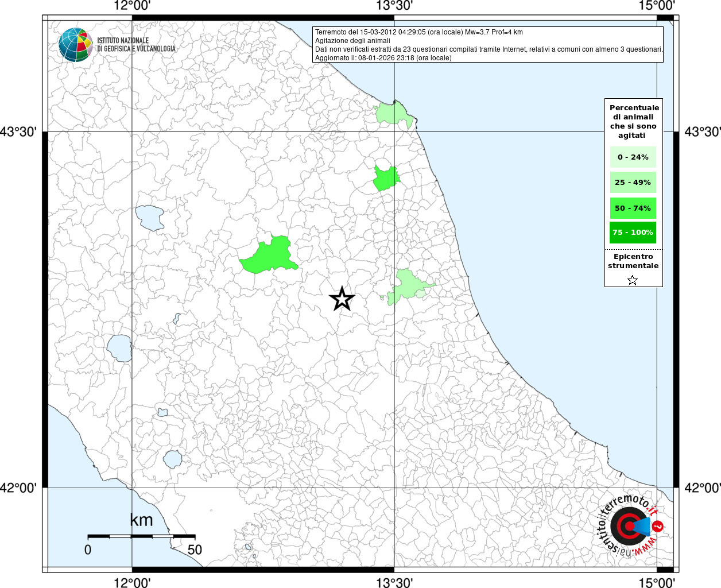Click the km scale bar
The width and height of the screenshot is (721, 588).
(141, 536)
